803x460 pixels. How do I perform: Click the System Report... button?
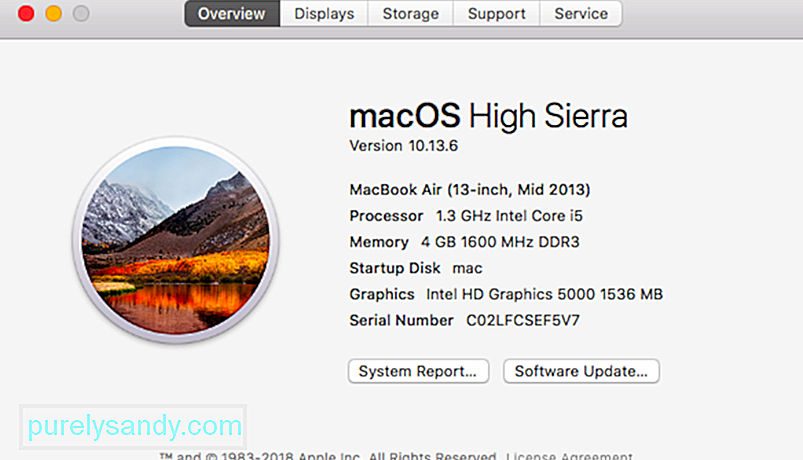tap(418, 371)
